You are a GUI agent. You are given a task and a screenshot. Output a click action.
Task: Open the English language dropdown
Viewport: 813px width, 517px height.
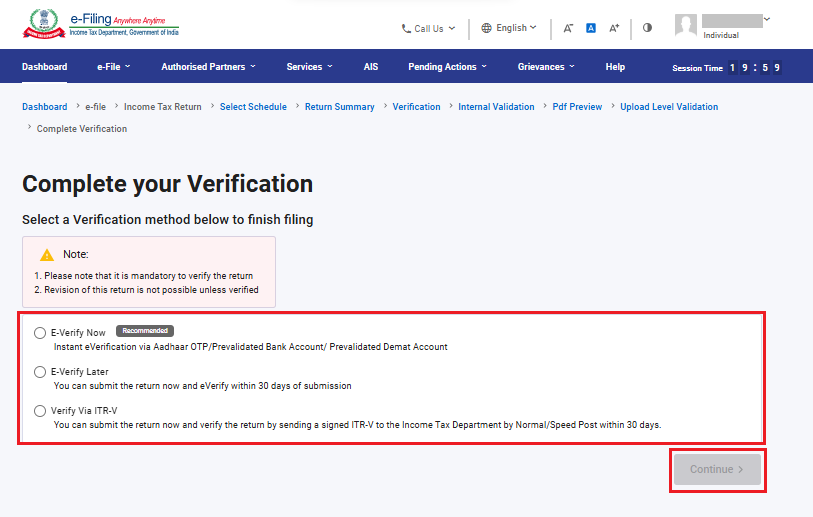[x=509, y=28]
